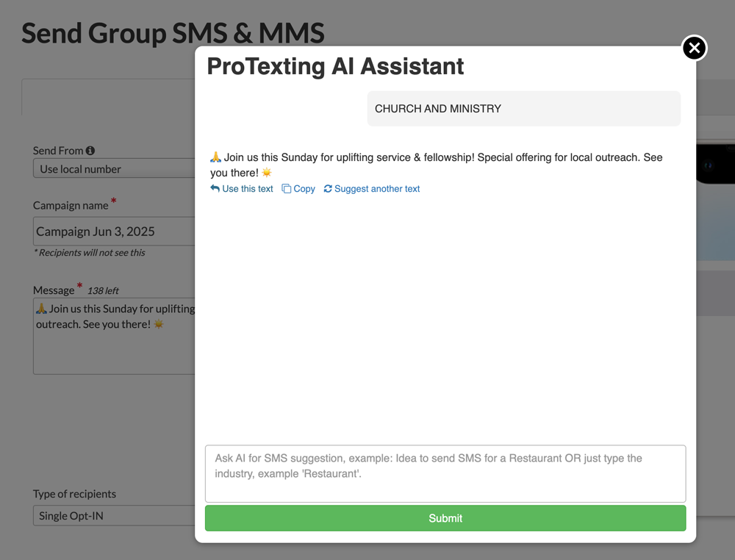Open the Use local number dropdown
The image size is (735, 560).
pos(115,169)
